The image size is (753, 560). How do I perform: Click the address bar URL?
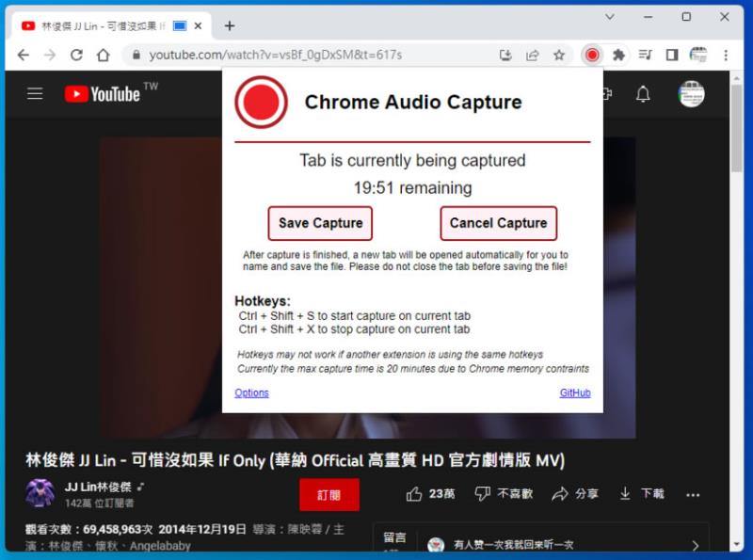pyautogui.click(x=276, y=55)
